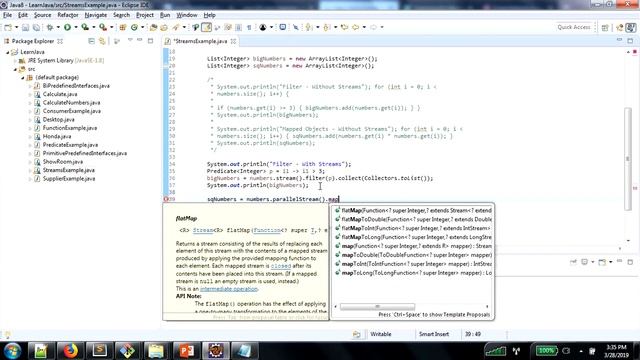The height and width of the screenshot is (360, 640).
Task: Click the Debug bug icon in toolbar
Action: (x=50, y=27)
